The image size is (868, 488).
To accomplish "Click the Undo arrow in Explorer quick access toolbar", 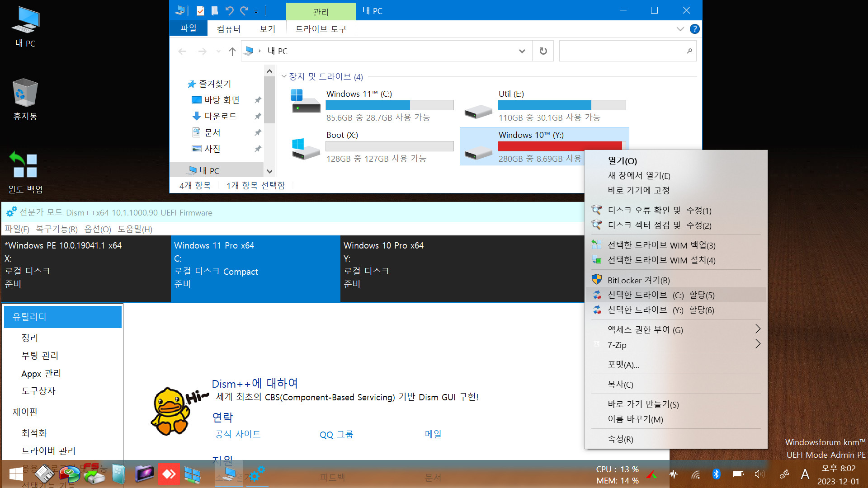I will tap(230, 10).
